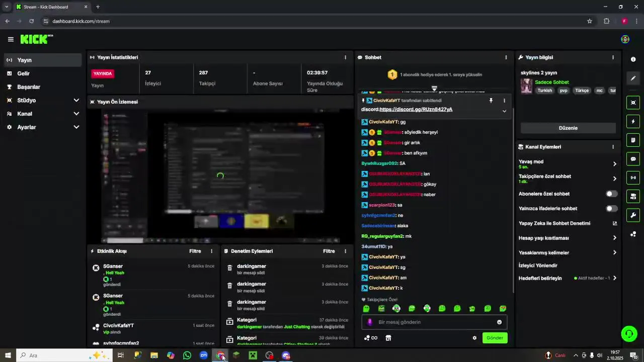Screen dimensions: 644x362
Task: Toggle Abonelere özel sohbet switch
Action: (611, 194)
